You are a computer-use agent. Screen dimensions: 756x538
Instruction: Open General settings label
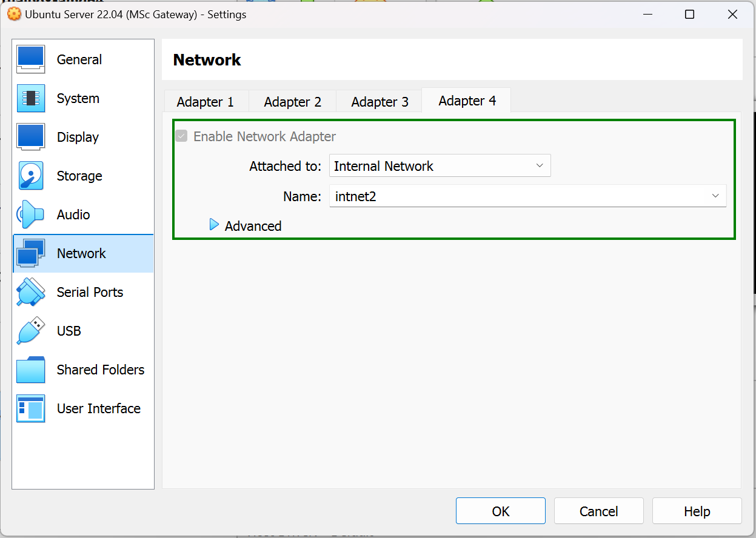[x=79, y=59]
